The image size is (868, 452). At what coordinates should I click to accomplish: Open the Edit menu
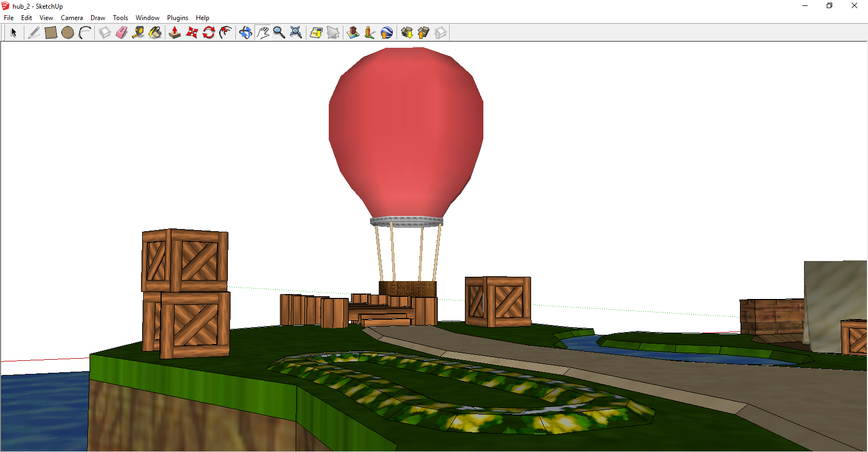(27, 18)
